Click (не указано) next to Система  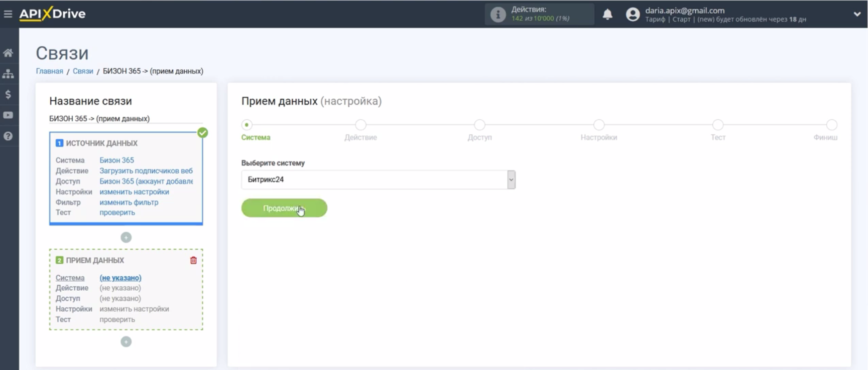pos(120,278)
